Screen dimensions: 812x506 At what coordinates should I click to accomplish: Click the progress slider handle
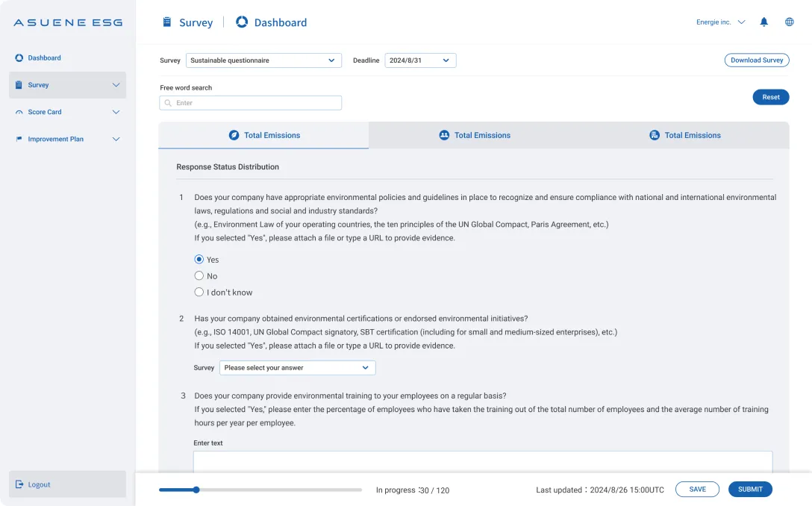pyautogui.click(x=196, y=490)
